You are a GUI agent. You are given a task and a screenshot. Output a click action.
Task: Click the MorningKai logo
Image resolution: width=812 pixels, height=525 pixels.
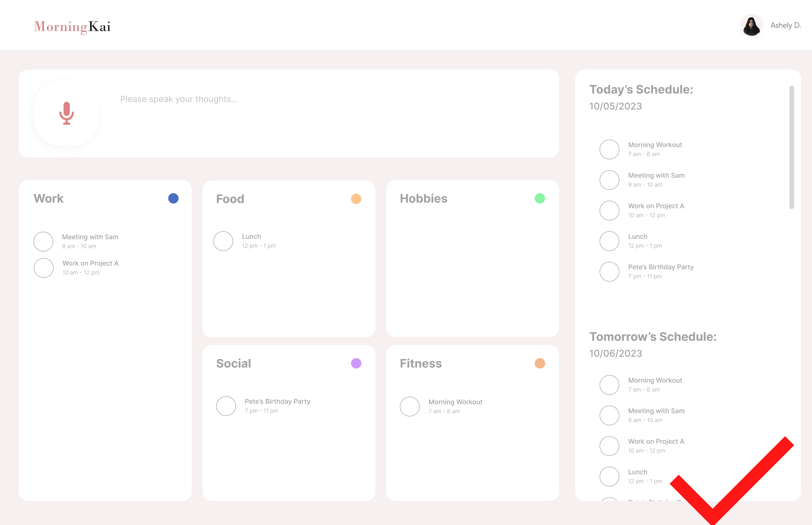[72, 27]
